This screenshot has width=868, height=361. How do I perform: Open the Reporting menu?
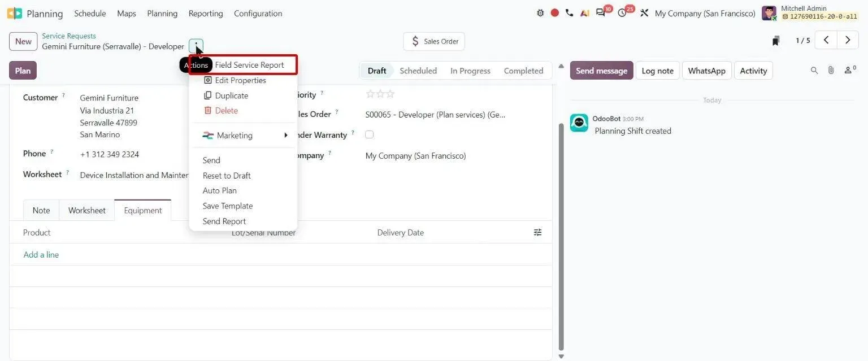[206, 13]
